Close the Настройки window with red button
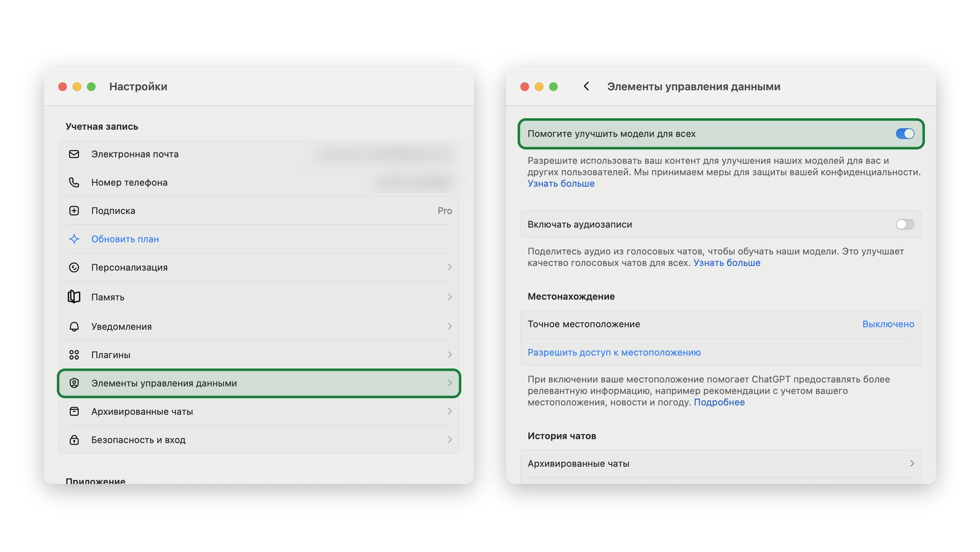Screen dimensions: 980x552 click(x=63, y=87)
